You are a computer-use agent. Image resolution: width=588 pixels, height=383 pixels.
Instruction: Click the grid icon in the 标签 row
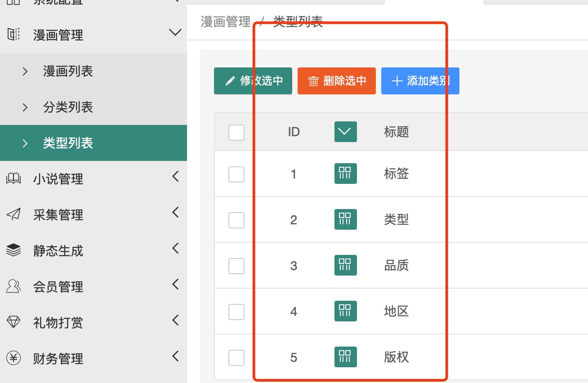coord(345,174)
